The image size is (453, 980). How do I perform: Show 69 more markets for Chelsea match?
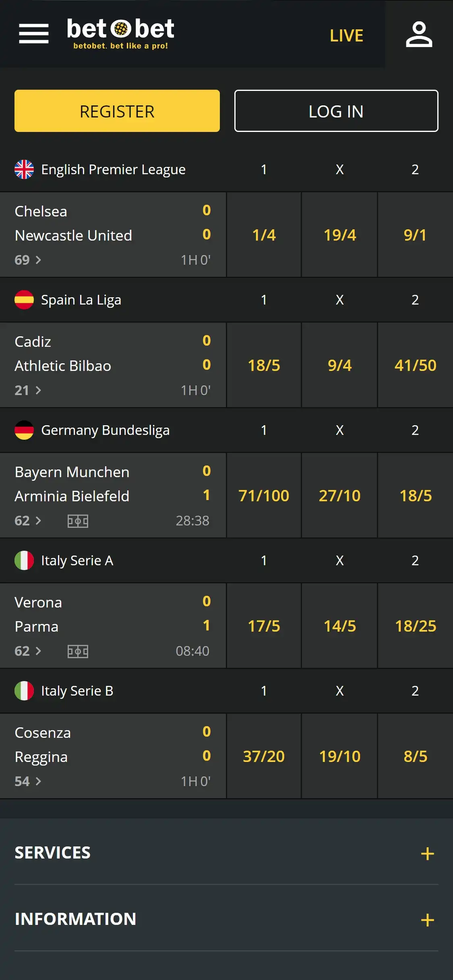tap(28, 260)
